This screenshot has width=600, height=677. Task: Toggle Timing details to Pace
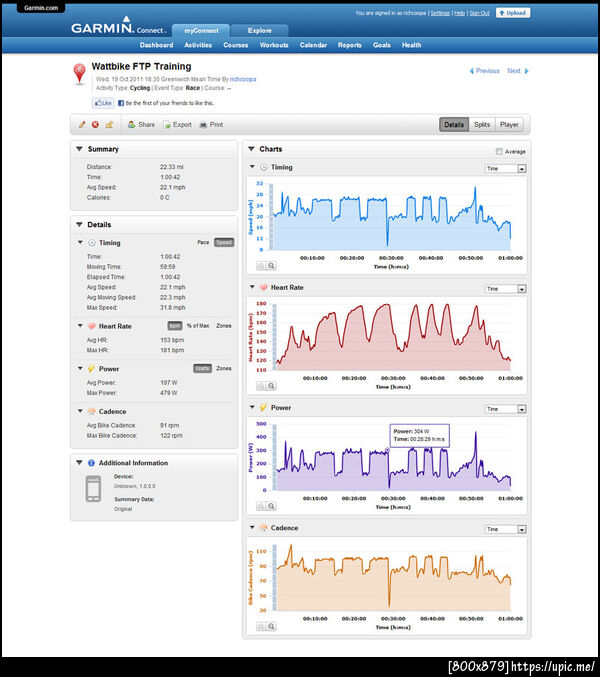(x=203, y=243)
